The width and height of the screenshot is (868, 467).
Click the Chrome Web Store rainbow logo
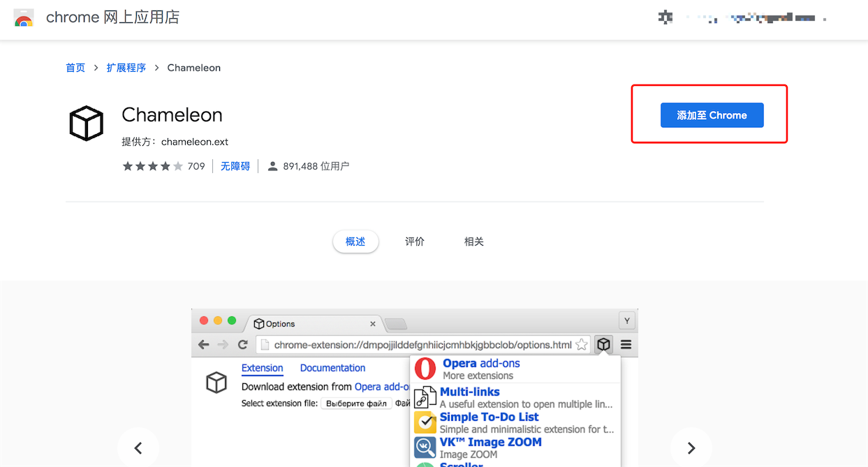point(24,17)
